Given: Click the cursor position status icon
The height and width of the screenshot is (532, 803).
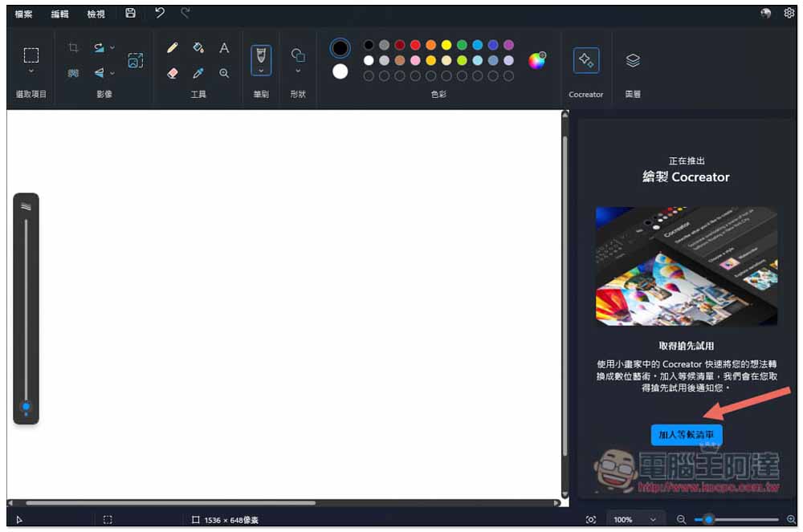Looking at the screenshot, I should (x=19, y=520).
